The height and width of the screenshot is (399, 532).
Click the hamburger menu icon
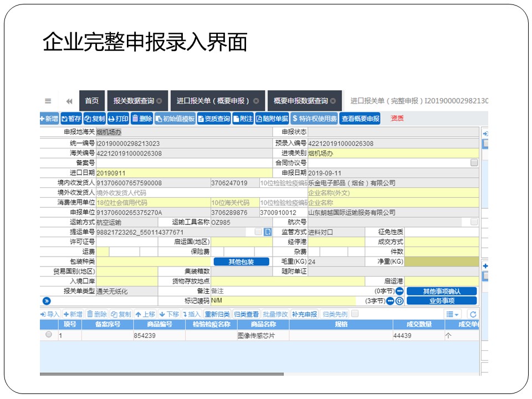tap(48, 101)
